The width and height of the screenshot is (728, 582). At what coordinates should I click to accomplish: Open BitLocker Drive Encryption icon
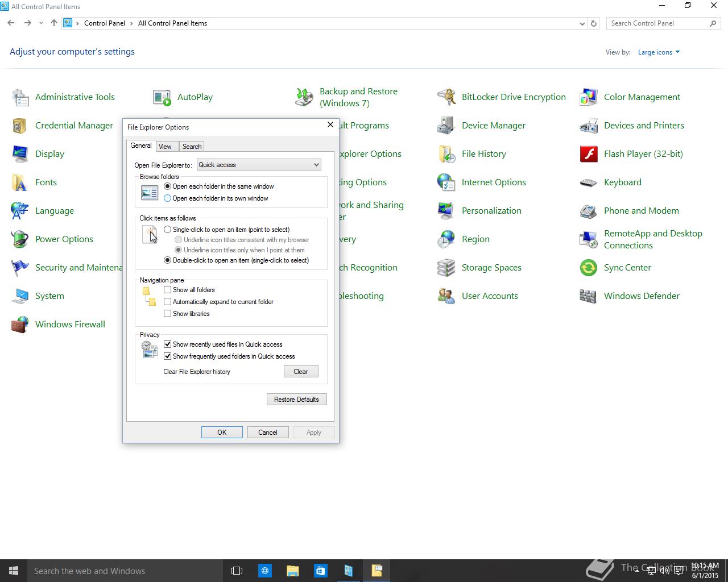click(446, 97)
